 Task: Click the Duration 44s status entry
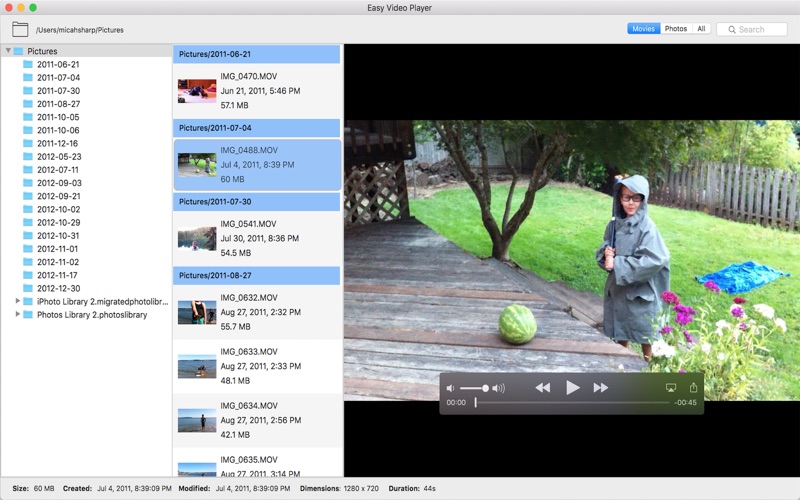tap(412, 488)
